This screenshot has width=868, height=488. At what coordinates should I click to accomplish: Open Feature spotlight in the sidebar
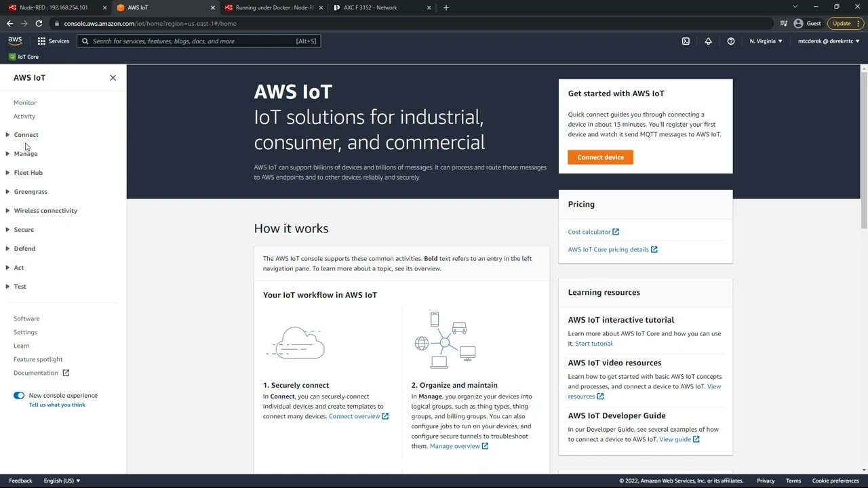[x=38, y=359]
